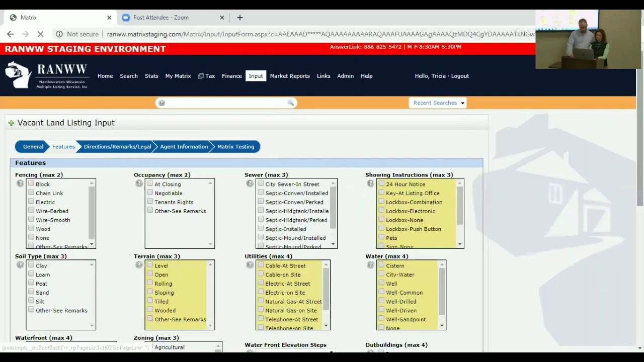Viewport: 644px width, 362px height.
Task: Click the Sewer list down scroll arrow
Action: click(333, 244)
